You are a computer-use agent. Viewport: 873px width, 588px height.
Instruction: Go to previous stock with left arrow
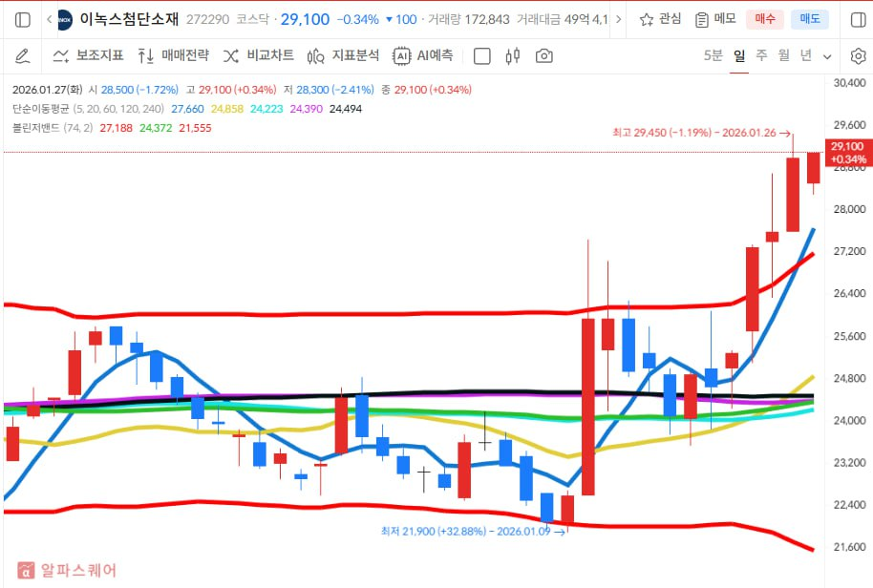click(x=48, y=19)
